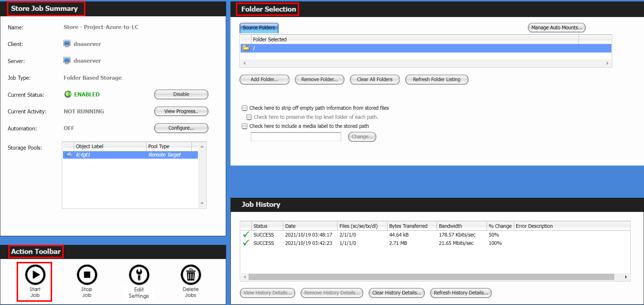Image resolution: width=644 pixels, height=305 pixels.
Task: Toggle preserve top level folder checkbox
Action: click(249, 117)
